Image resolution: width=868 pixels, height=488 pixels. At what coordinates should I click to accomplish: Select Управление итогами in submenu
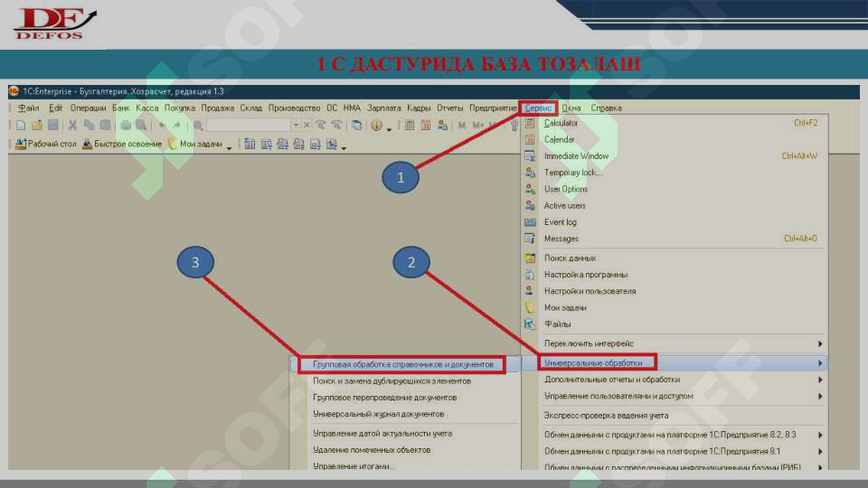(354, 466)
